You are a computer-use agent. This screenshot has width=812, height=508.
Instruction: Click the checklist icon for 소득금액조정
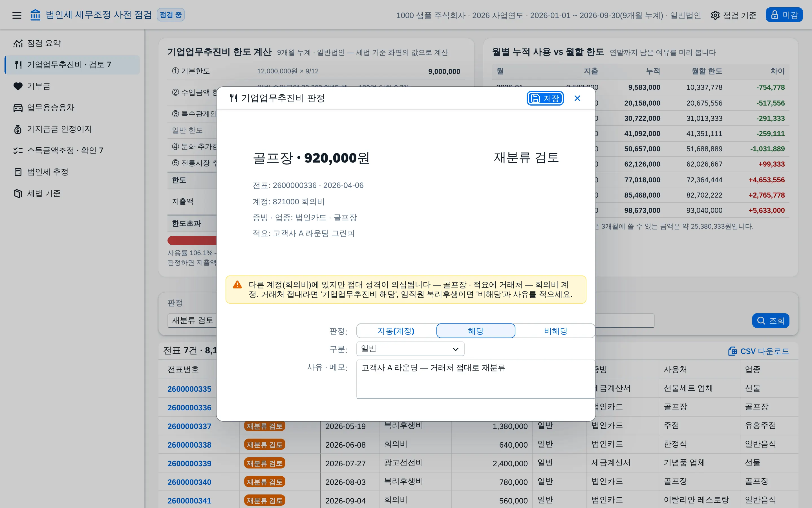[18, 150]
